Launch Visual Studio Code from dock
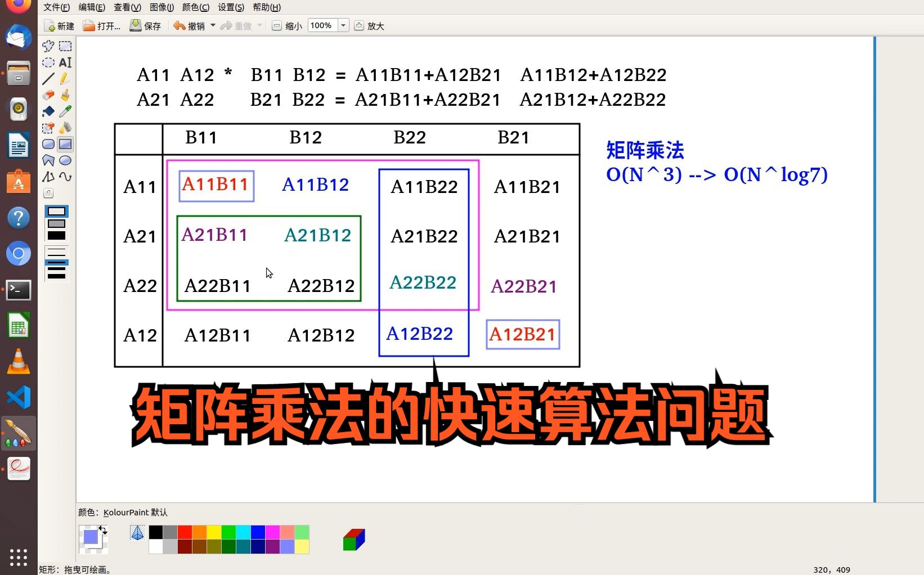Screen dimensions: 924x575 19,397
